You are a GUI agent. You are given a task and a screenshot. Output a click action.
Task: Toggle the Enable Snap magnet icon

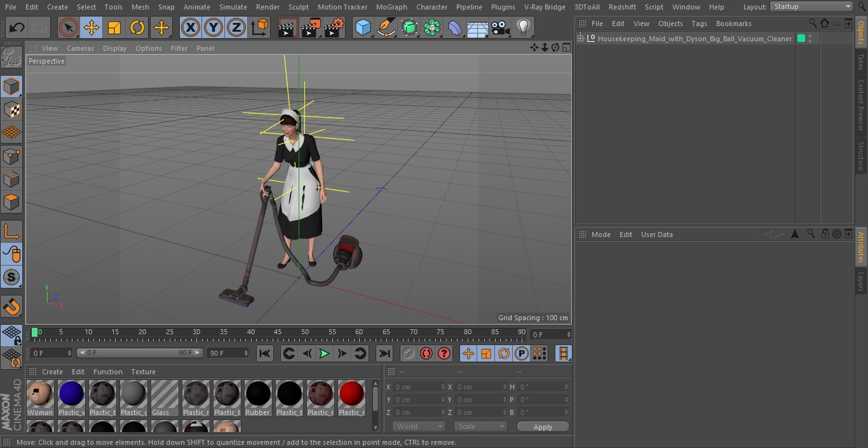pyautogui.click(x=11, y=307)
